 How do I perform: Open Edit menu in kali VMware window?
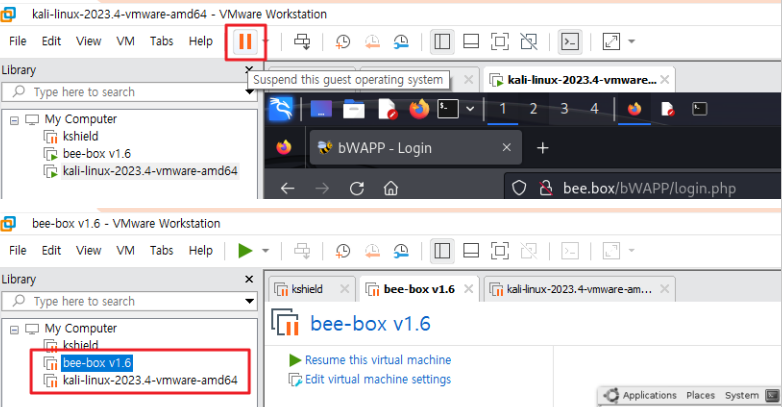51,41
